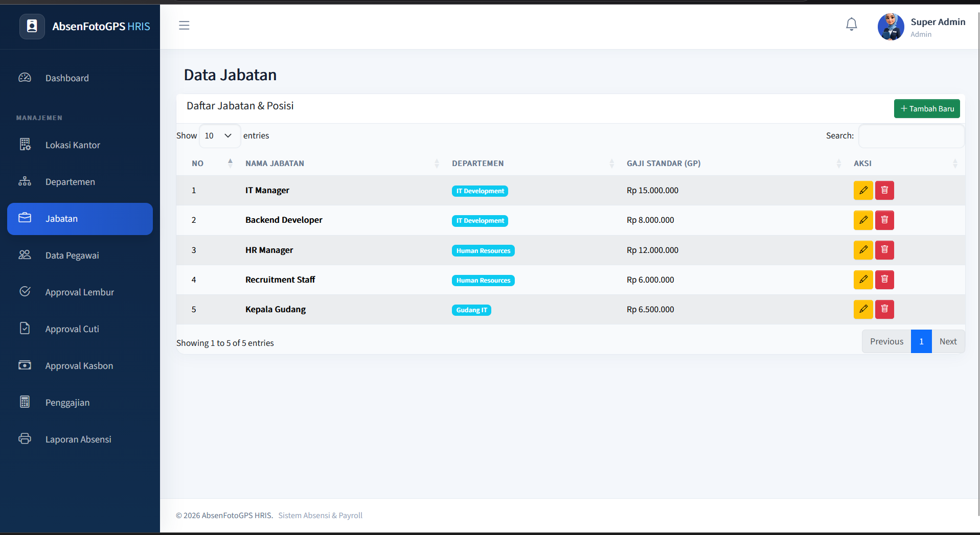This screenshot has width=980, height=535.
Task: Edit the Backend Developer position
Action: [x=863, y=220]
